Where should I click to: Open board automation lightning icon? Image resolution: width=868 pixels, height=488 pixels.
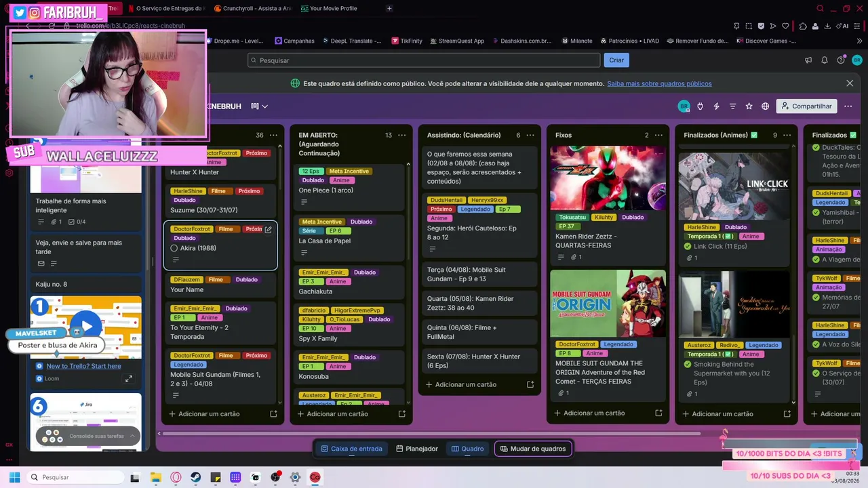(716, 106)
